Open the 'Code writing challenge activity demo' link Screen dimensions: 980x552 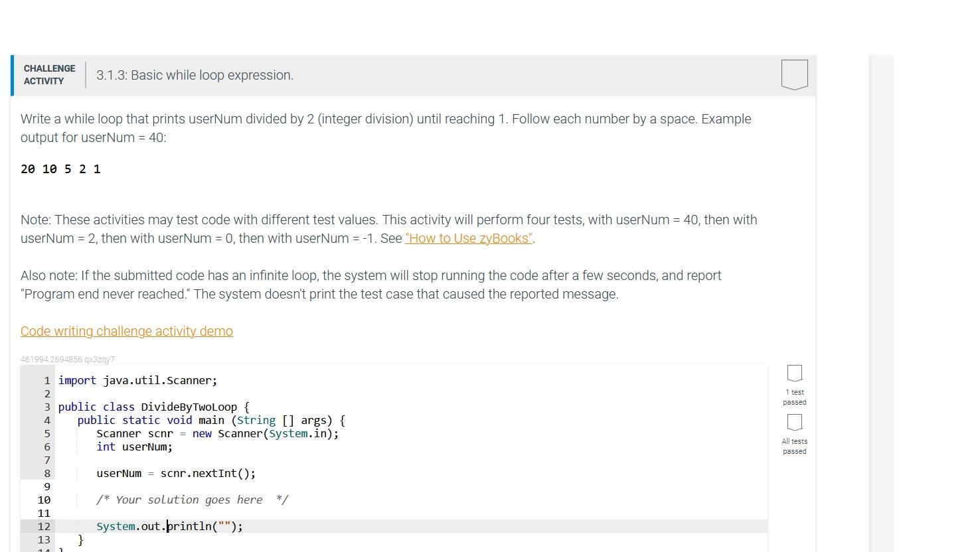[x=126, y=331]
